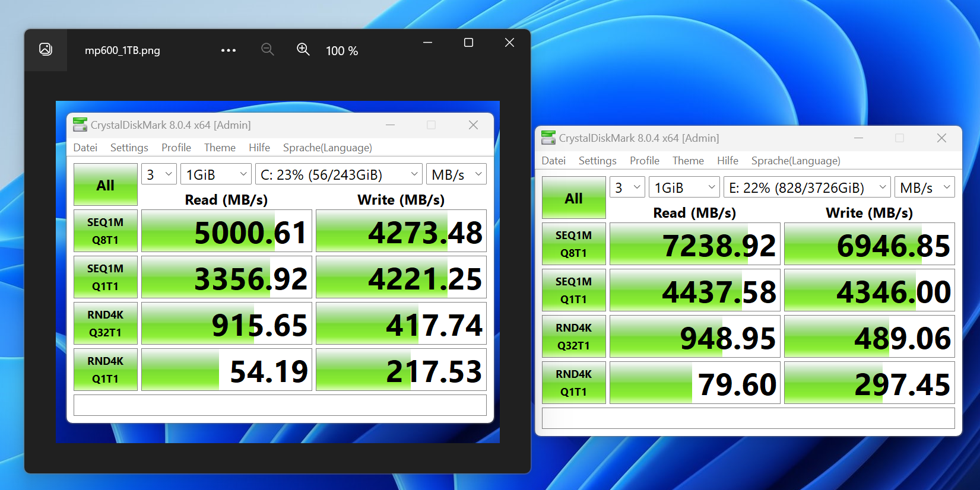Screen dimensions: 980x490
Task: Minimize the right CrystalDiskMark window
Action: pos(858,138)
